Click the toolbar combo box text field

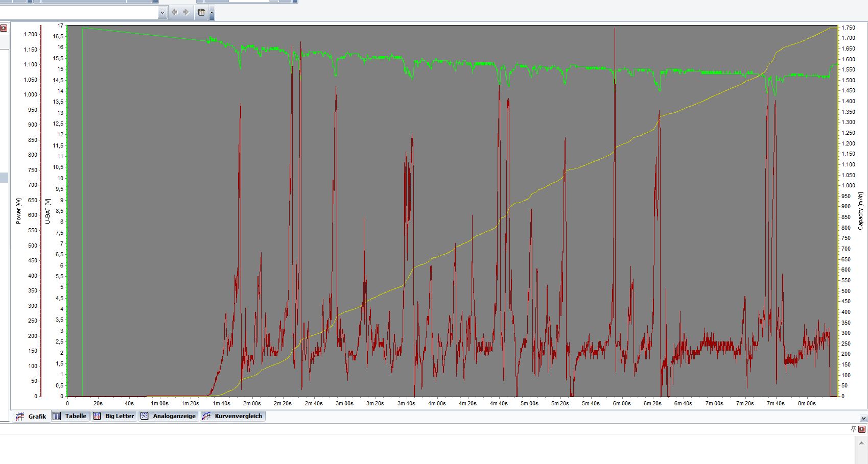click(79, 13)
